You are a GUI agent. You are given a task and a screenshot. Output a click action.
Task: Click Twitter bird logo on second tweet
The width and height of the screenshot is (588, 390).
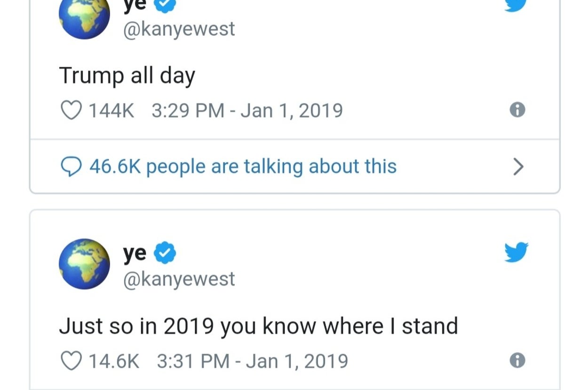[516, 251]
